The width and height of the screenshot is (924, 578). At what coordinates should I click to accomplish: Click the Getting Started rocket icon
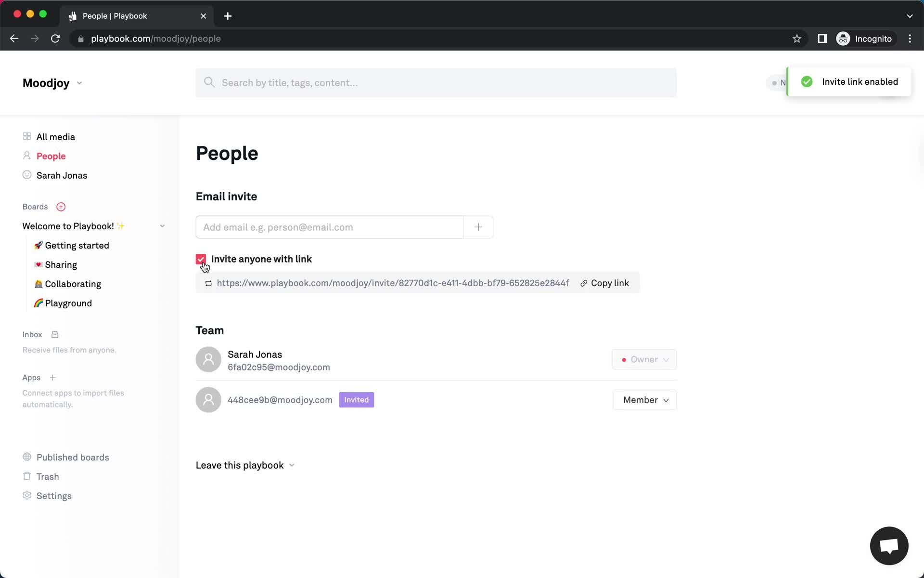[38, 245]
